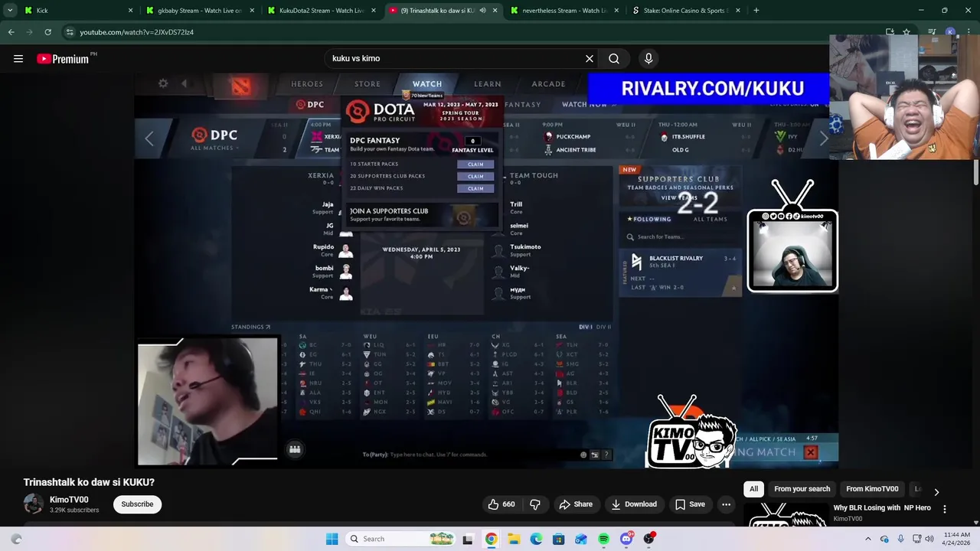Open KimoTV00 channel name link
Image resolution: width=980 pixels, height=551 pixels.
(x=69, y=500)
